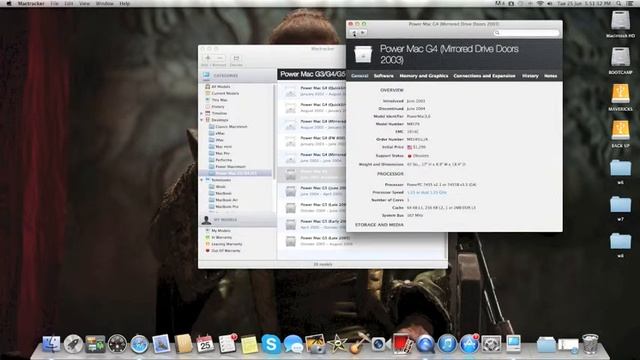The image size is (640, 360).
Task: Select MacBook Pro folder
Action: (x=227, y=207)
